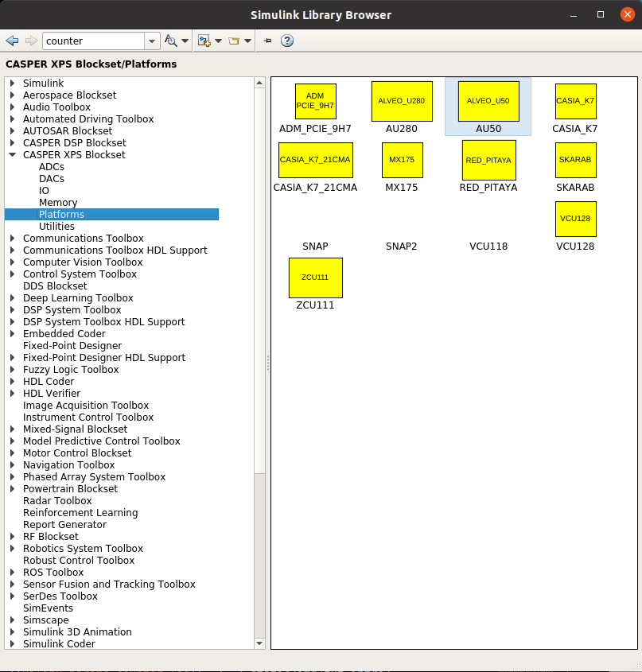642x672 pixels.
Task: Open the folder dropdown arrow
Action: 247,41
